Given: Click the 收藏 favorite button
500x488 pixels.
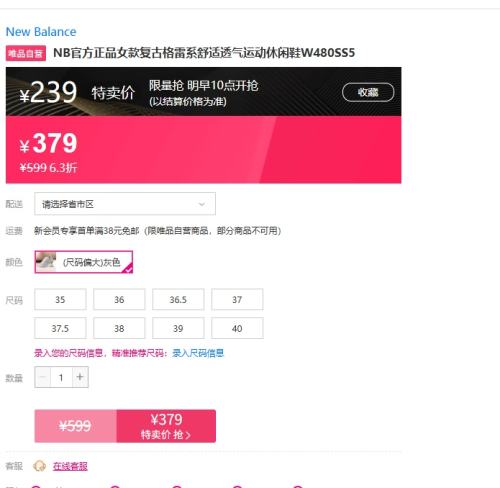Looking at the screenshot, I should pyautogui.click(x=368, y=92).
